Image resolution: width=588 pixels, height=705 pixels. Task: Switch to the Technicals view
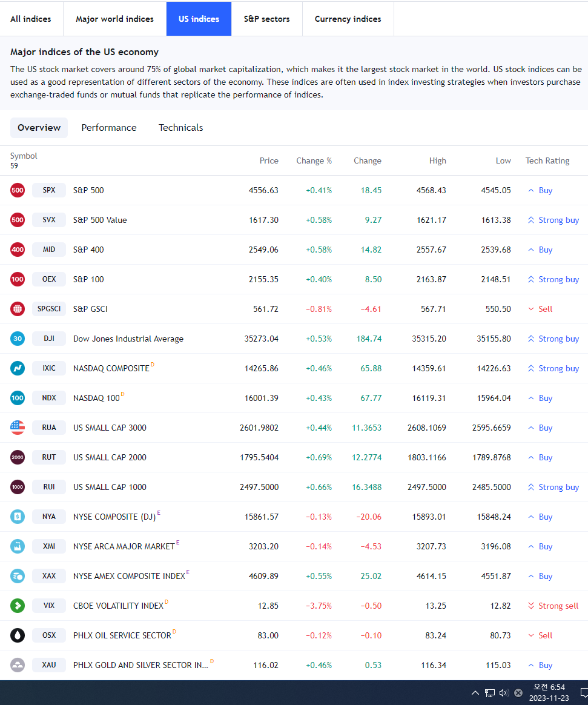pos(180,128)
